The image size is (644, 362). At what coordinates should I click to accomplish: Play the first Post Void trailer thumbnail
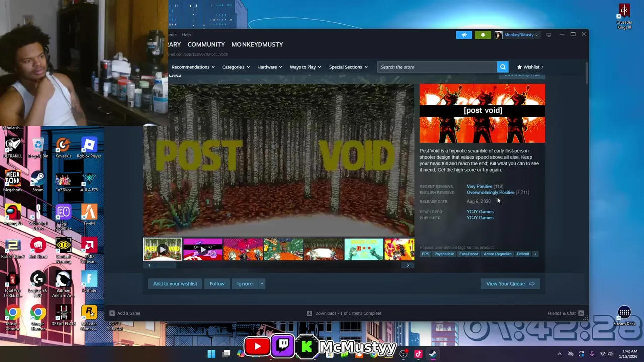point(163,249)
